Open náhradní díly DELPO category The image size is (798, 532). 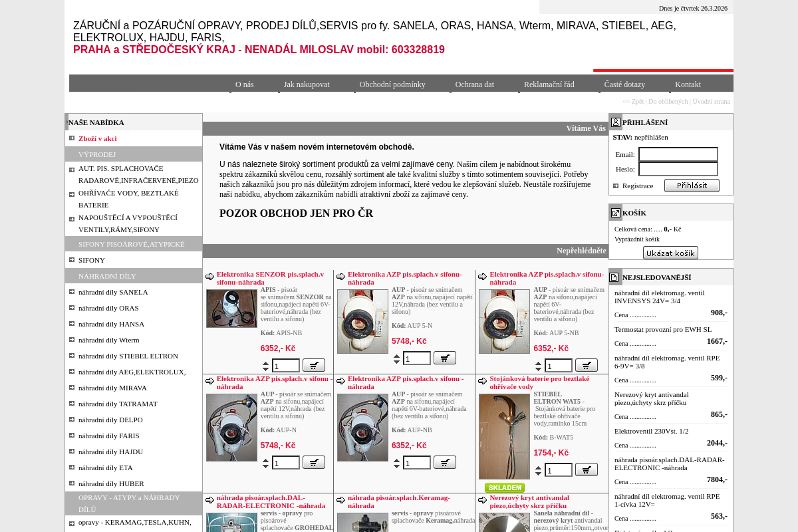point(110,420)
